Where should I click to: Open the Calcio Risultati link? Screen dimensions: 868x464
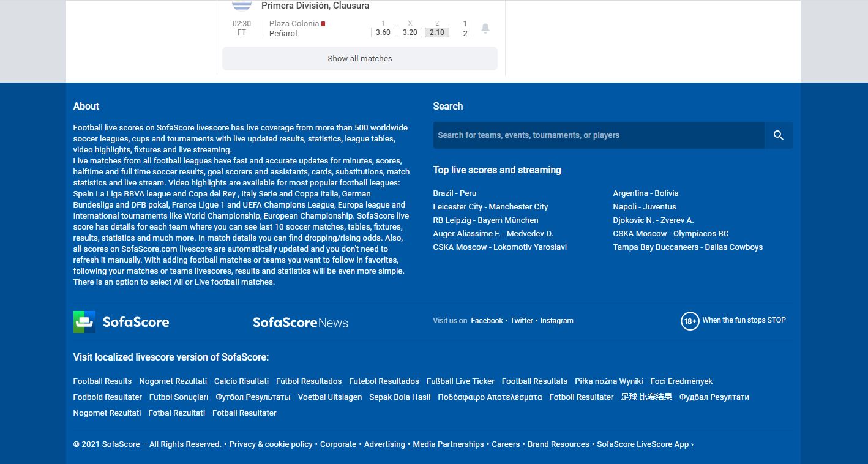[241, 381]
